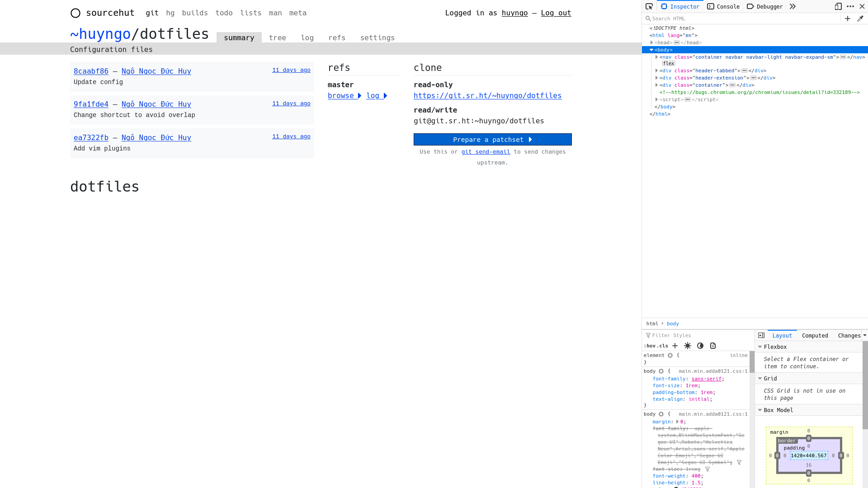Activate the element picker tool
Viewport: 868px width, 488px height.
(x=649, y=6)
